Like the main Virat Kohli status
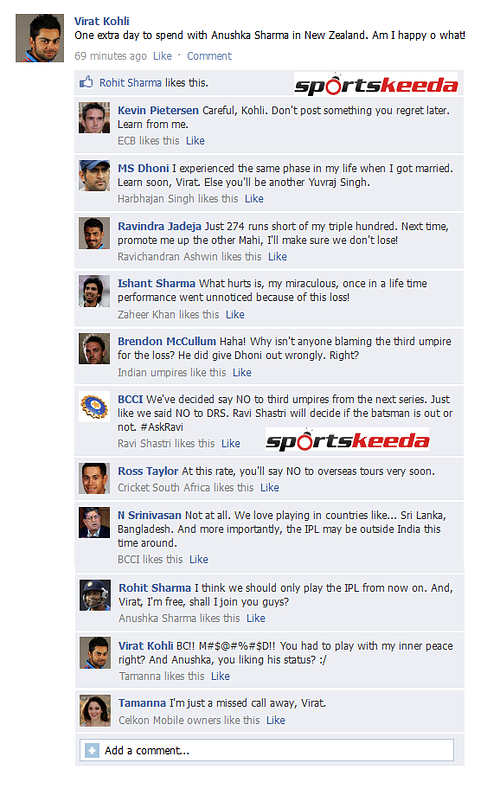Viewport: 500px width, 789px height. (x=162, y=56)
